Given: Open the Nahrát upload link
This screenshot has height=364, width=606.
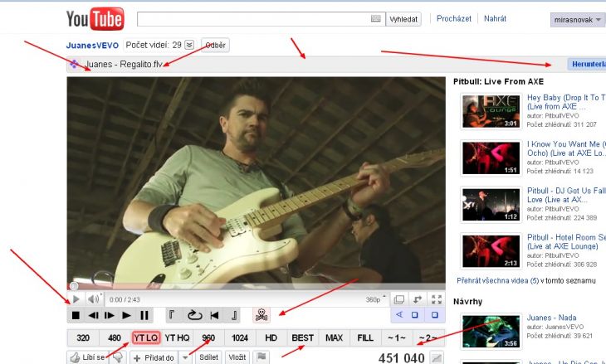Looking at the screenshot, I should pyautogui.click(x=495, y=18).
